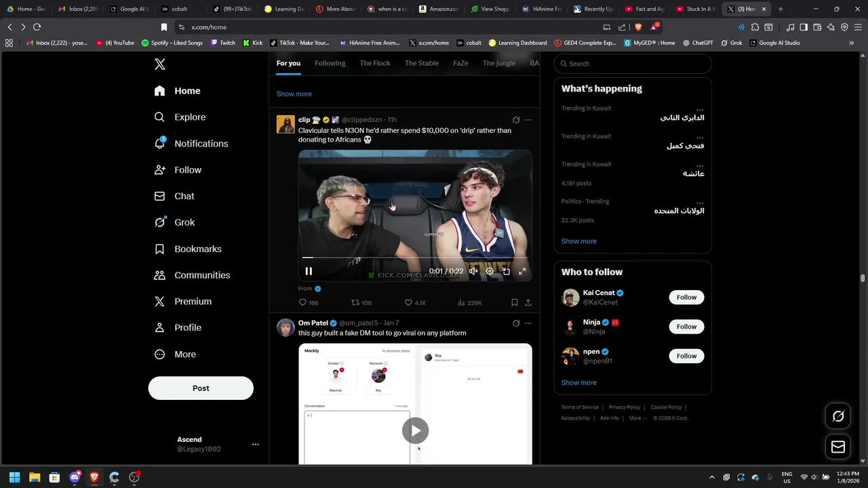Switch to The Flock tab
The height and width of the screenshot is (488, 868).
tap(375, 63)
